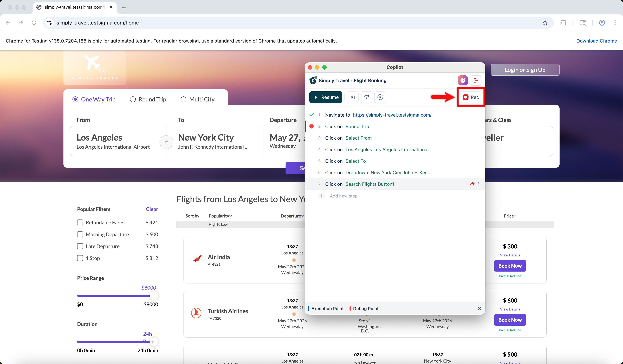The height and width of the screenshot is (364, 623).
Task: Open the Chrome extensions puzzle icon
Action: 563,23
